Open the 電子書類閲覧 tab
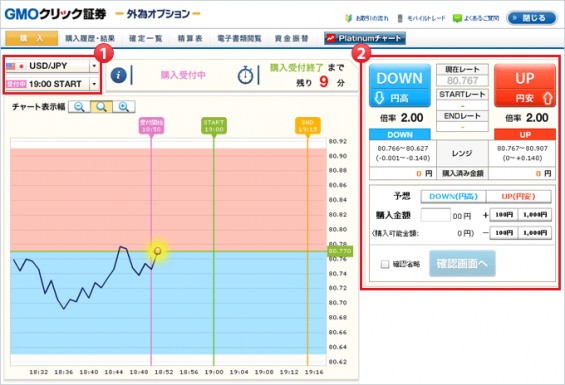Screen dimensions: 565x385 239,38
